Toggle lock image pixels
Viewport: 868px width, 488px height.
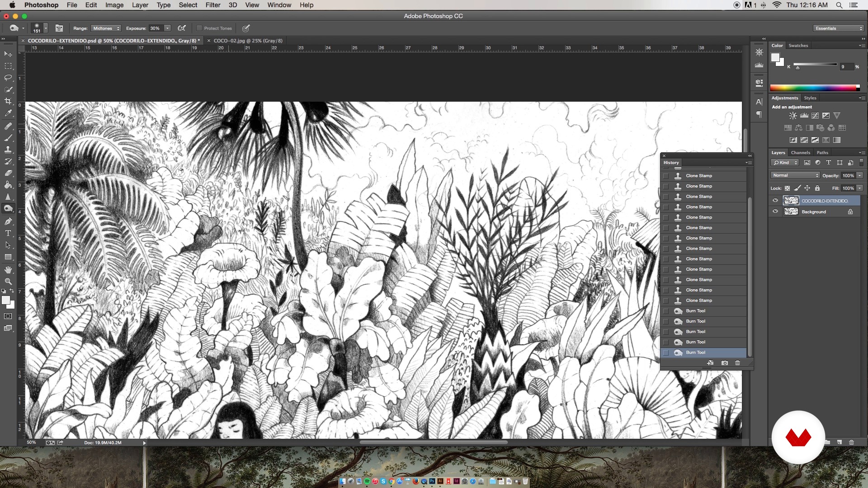coord(797,188)
